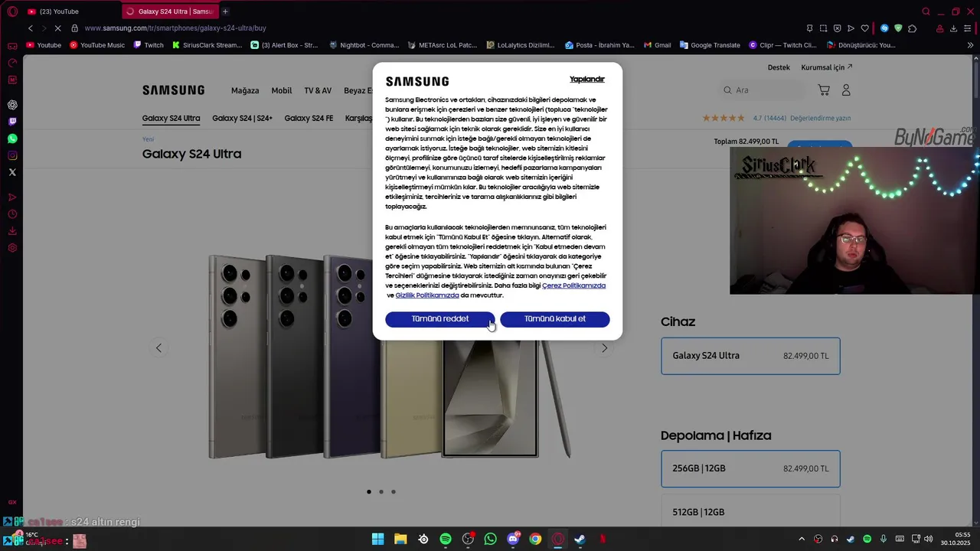Open Spotify from the taskbar

(x=446, y=540)
